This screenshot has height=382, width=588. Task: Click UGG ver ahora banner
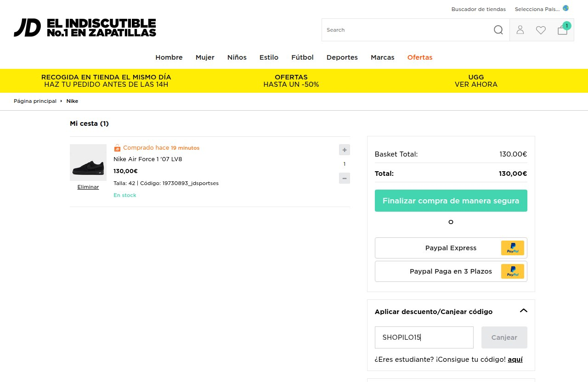click(476, 81)
